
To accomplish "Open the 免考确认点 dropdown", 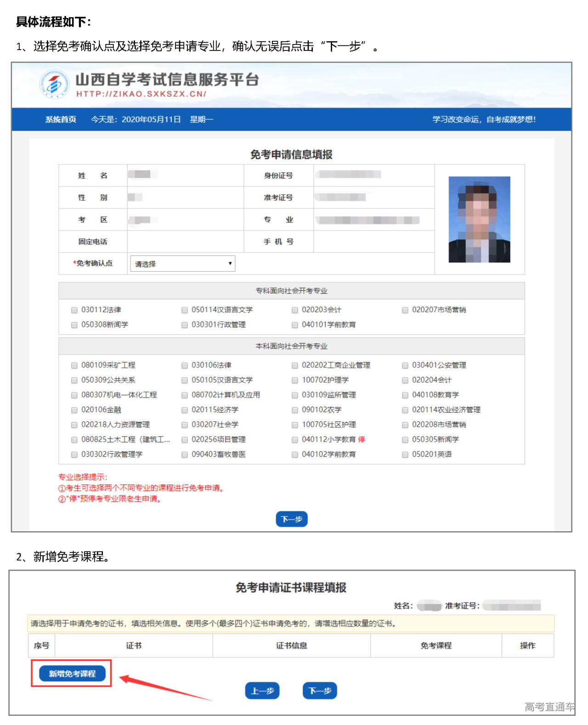I will [182, 264].
